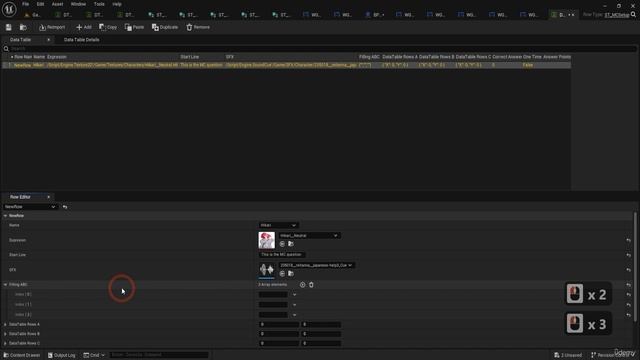Select the NewRow row in the data table
The image size is (640, 360).
pyautogui.click(x=287, y=65)
